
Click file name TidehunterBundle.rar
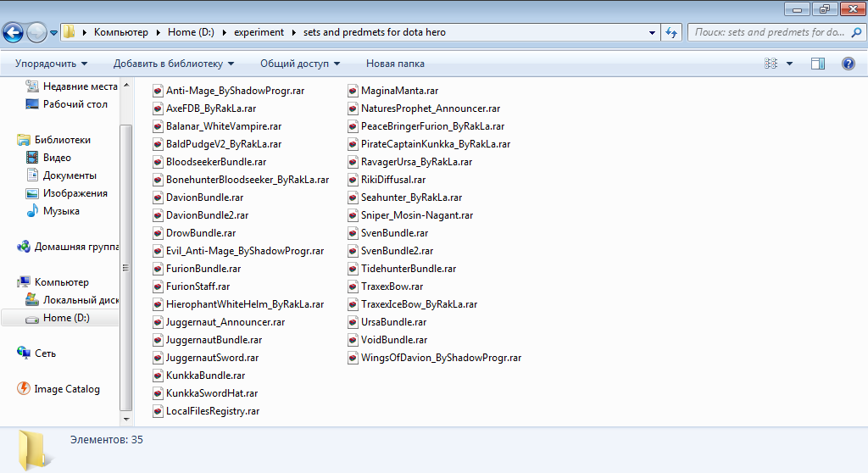(x=409, y=269)
